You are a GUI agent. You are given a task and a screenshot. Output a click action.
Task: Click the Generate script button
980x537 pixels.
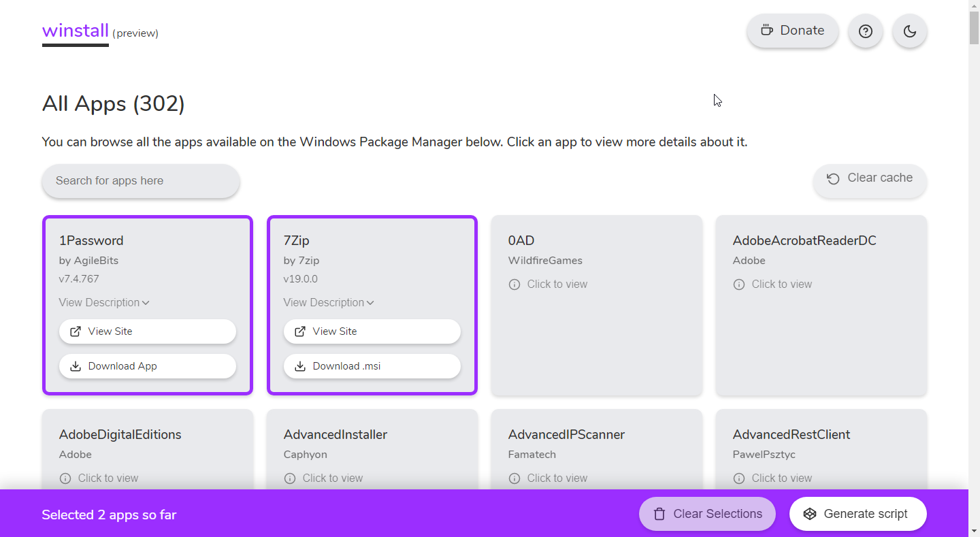(x=857, y=514)
